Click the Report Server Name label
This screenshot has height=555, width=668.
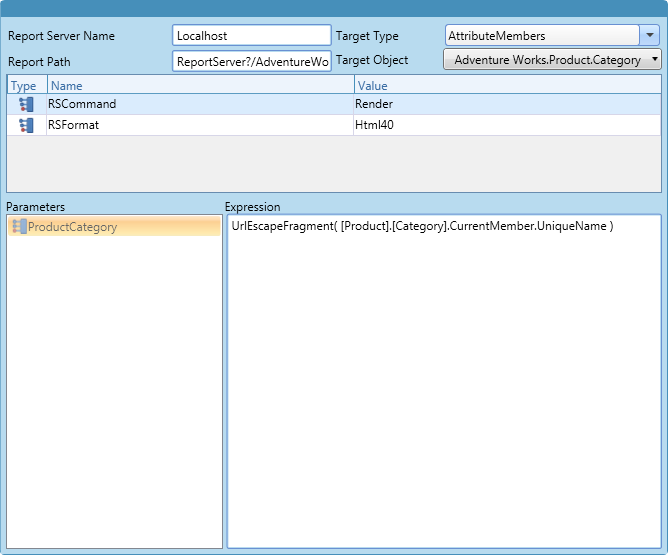pyautogui.click(x=61, y=36)
